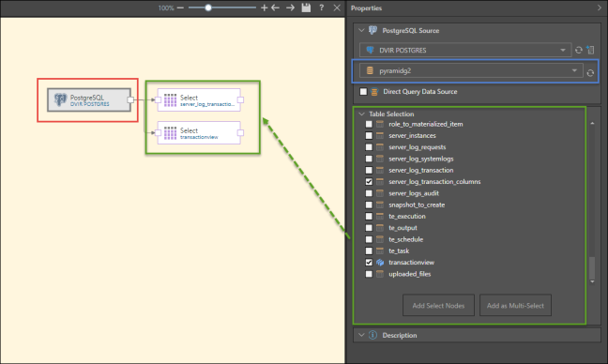The width and height of the screenshot is (608, 364).
Task: Click the snapshot_to_create table icon
Action: tap(380, 205)
